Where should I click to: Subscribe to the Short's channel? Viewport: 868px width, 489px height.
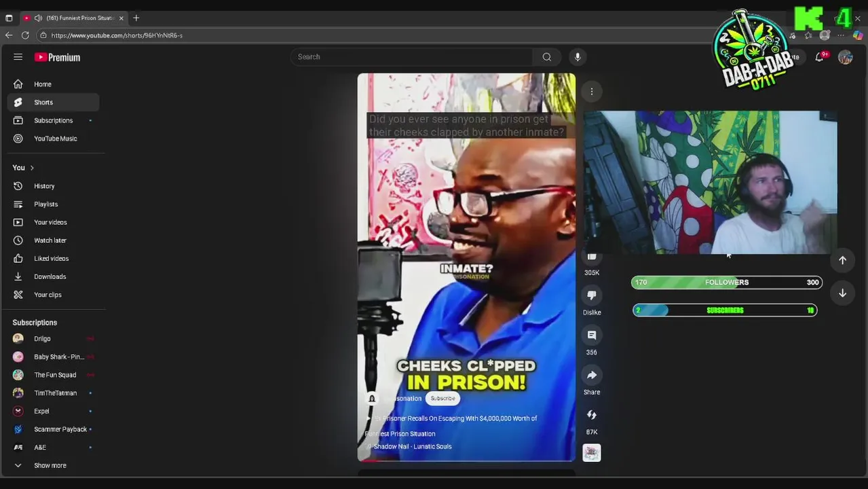442,399
